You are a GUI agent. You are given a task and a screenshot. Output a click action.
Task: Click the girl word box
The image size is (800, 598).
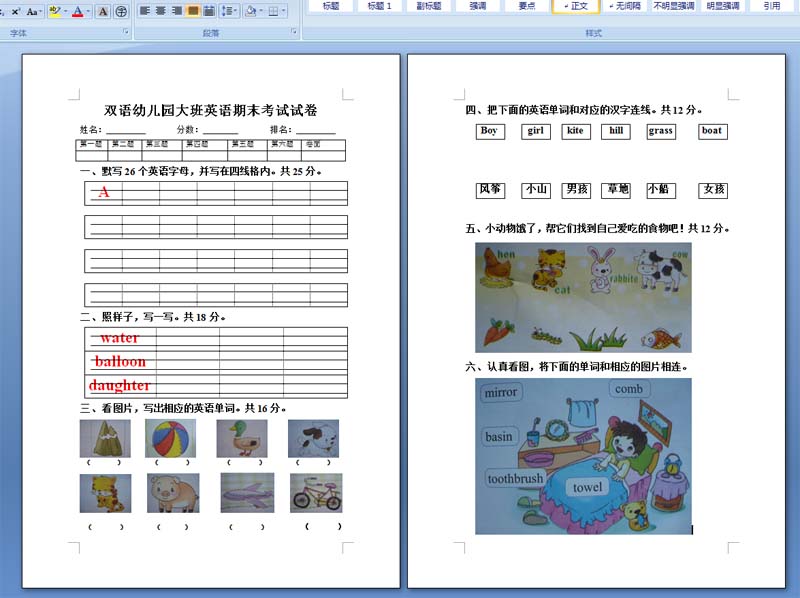tap(536, 131)
